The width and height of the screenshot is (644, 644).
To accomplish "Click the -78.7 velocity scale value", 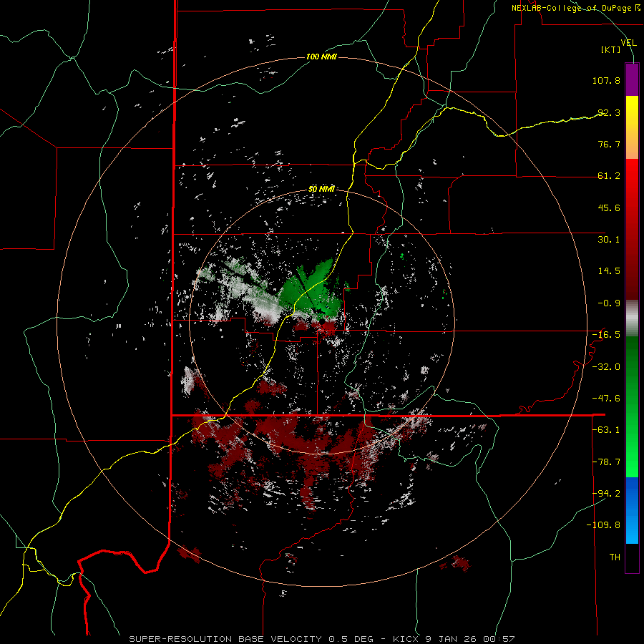I will [606, 462].
